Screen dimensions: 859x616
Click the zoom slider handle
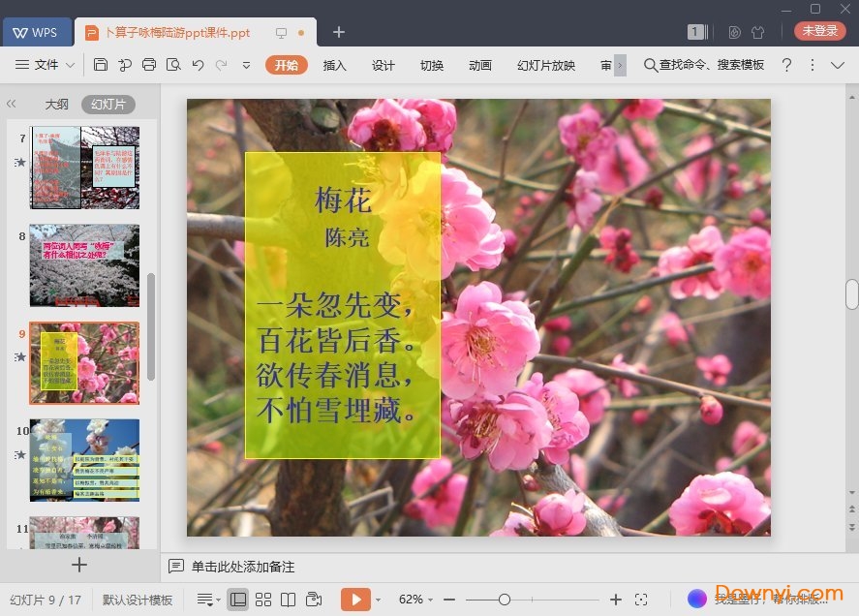(x=505, y=600)
